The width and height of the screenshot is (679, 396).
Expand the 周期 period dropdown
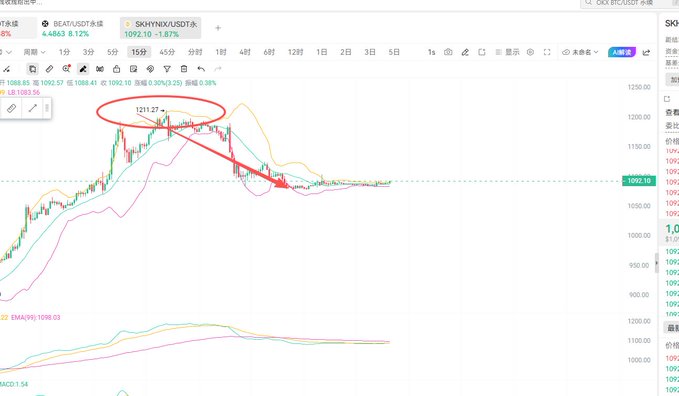point(34,52)
